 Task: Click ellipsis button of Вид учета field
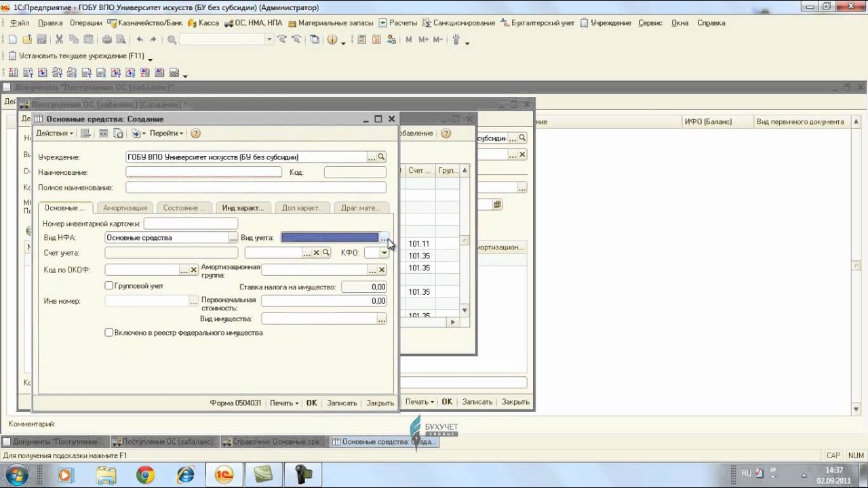384,238
